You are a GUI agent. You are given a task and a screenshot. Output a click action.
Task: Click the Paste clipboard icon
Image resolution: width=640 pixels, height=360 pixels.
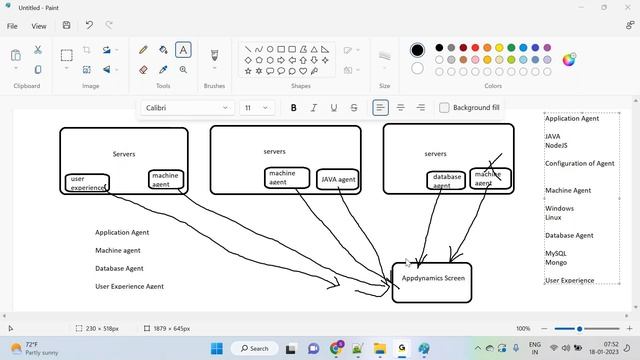pos(16,55)
